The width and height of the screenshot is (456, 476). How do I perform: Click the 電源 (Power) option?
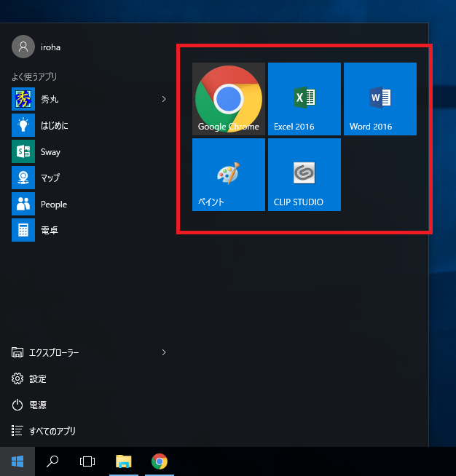37,405
